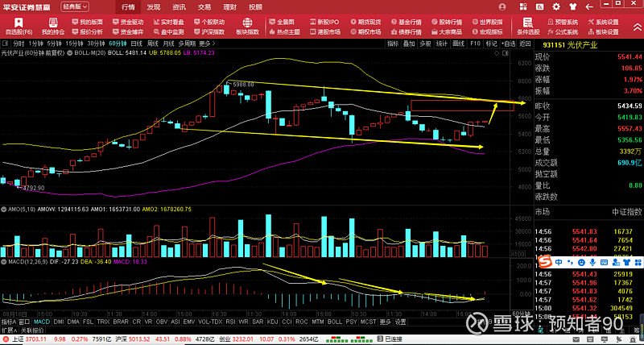Open 盘中监测 toolbar item
644x345 pixels.
pos(169,31)
